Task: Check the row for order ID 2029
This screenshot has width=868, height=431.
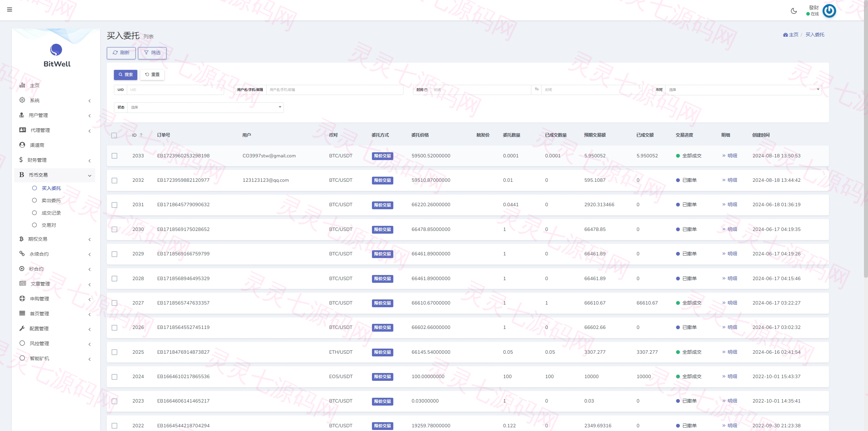Action: [x=115, y=254]
